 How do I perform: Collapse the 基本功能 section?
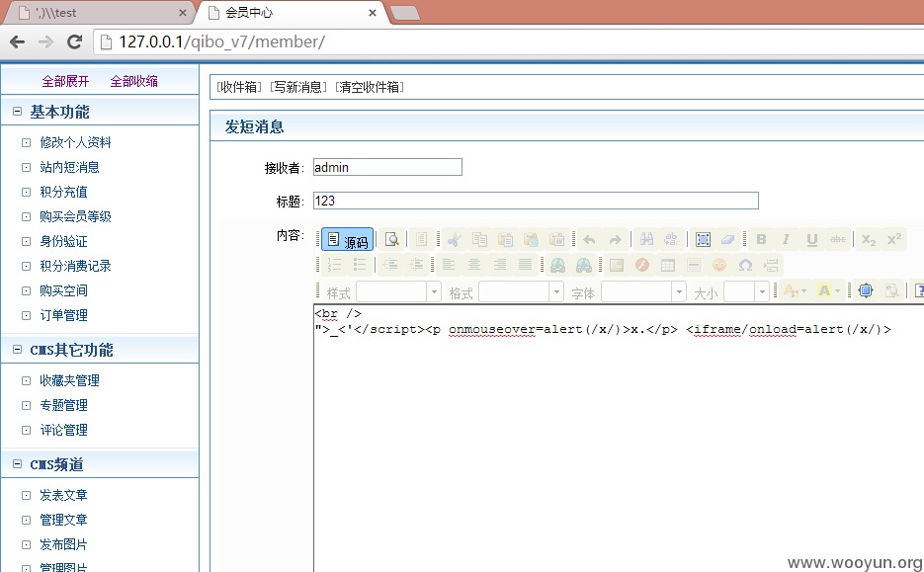[x=17, y=111]
